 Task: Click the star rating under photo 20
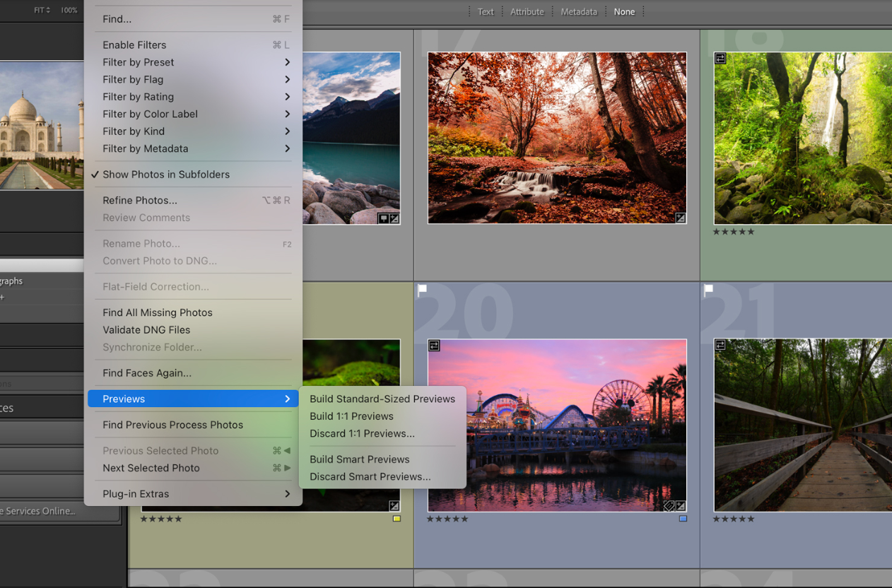(445, 518)
